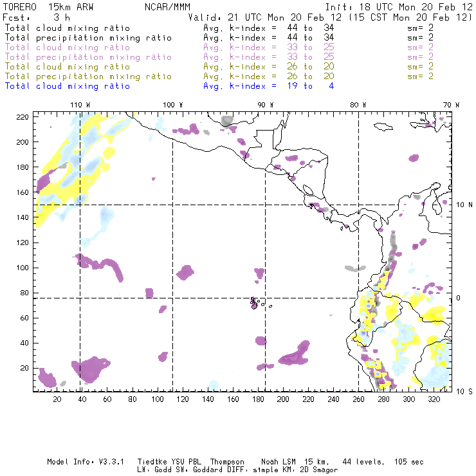Image resolution: width=476 pixels, height=476 pixels.
Task: Select x-axis tick label "120"
Action: tap(183, 399)
